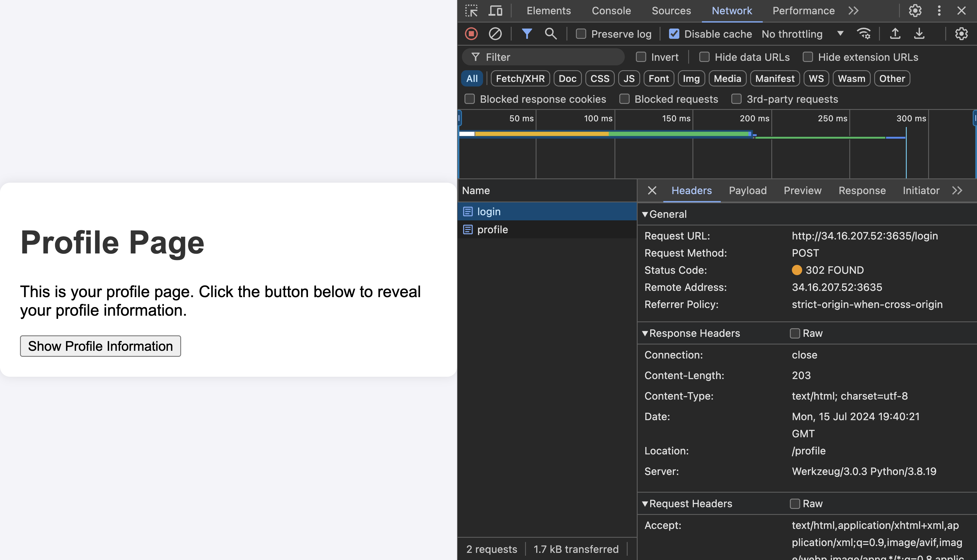Open the Initiator tab
The height and width of the screenshot is (560, 977).
921,190
